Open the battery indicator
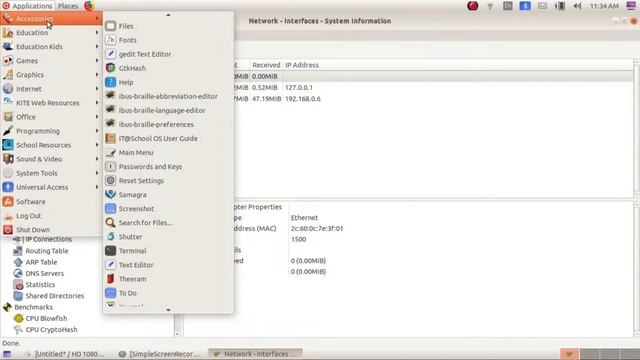The width and height of the screenshot is (640, 360). tap(560, 6)
